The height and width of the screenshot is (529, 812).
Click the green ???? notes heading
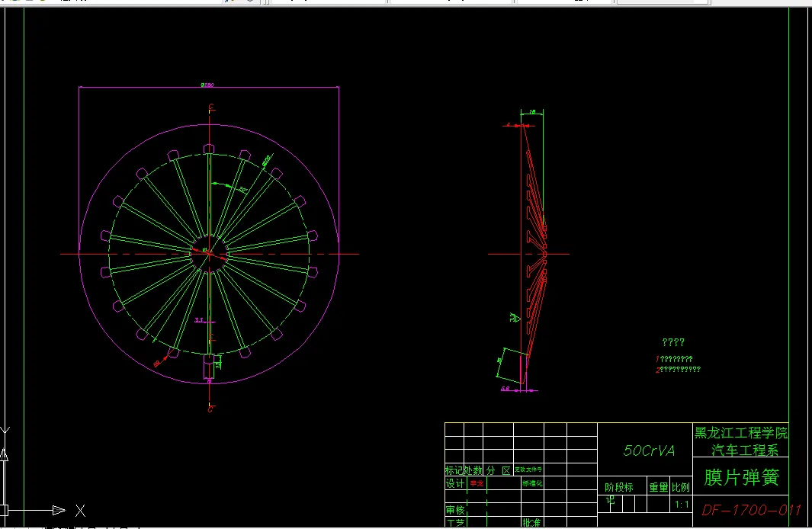(673, 342)
